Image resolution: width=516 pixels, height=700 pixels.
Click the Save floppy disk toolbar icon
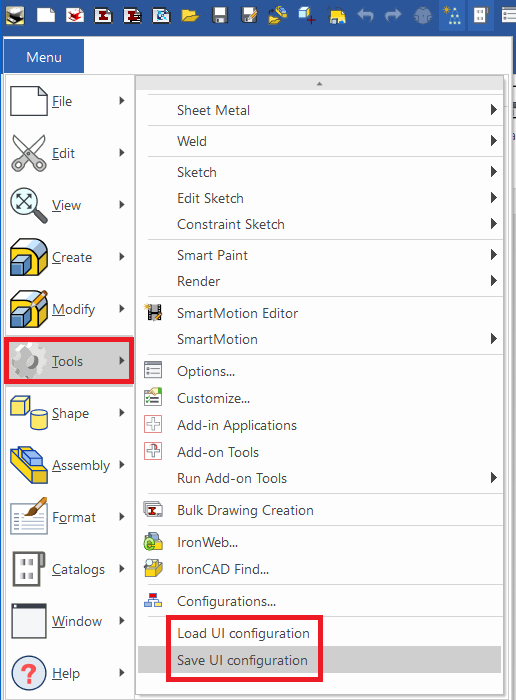click(220, 15)
